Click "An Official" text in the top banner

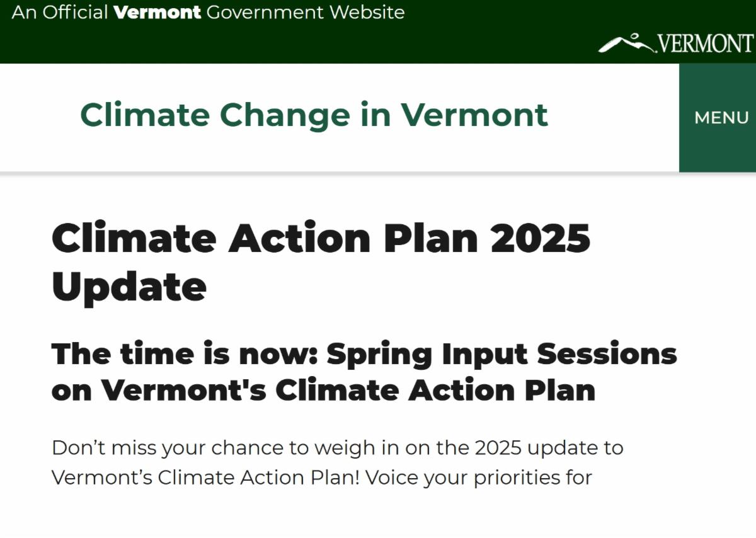tap(60, 13)
